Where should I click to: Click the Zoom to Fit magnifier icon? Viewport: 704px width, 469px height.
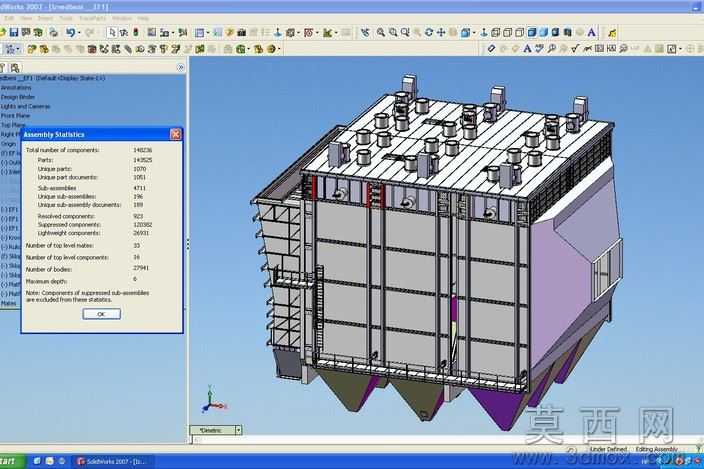pos(381,32)
